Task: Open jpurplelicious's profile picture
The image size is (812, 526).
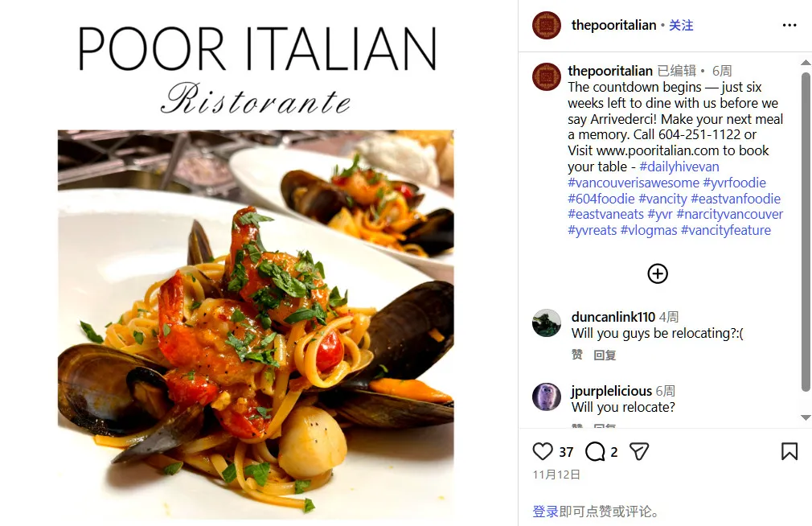Action: point(547,397)
